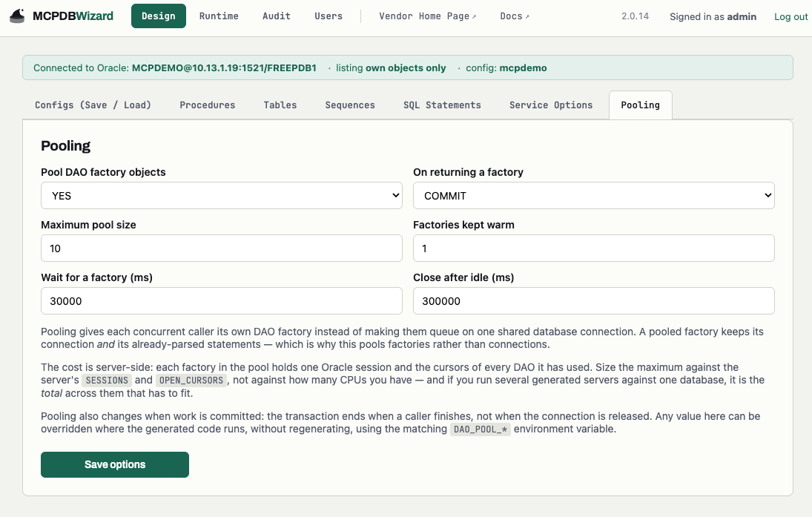Expand the Pool DAO factory objects dropdown
812x517 pixels.
[222, 195]
